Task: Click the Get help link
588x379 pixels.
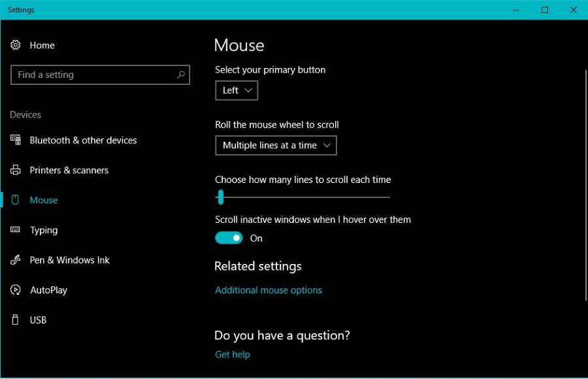Action: point(232,354)
